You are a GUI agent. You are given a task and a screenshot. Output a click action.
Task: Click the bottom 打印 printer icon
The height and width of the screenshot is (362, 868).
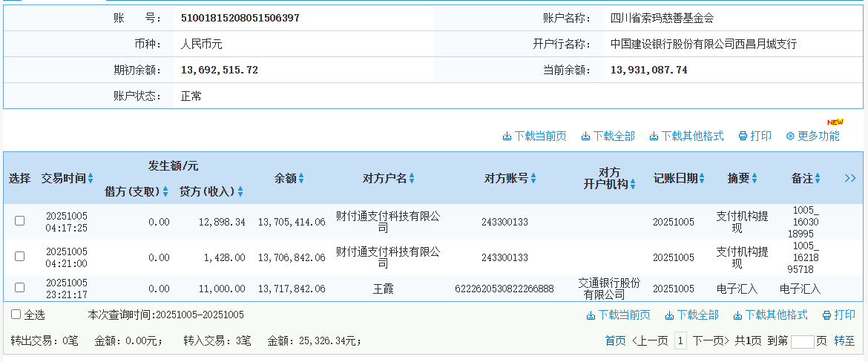(x=826, y=315)
